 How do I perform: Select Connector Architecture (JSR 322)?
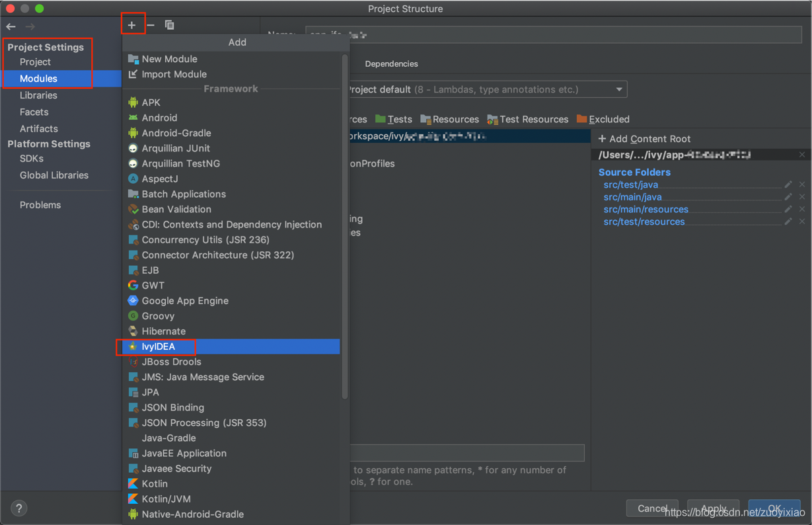(x=231, y=255)
